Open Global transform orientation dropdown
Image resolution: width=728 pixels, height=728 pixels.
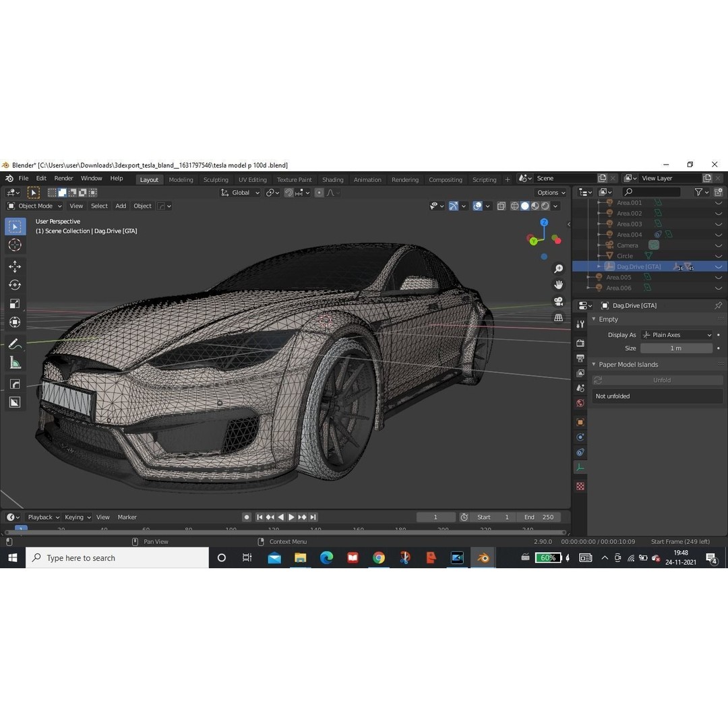point(240,193)
